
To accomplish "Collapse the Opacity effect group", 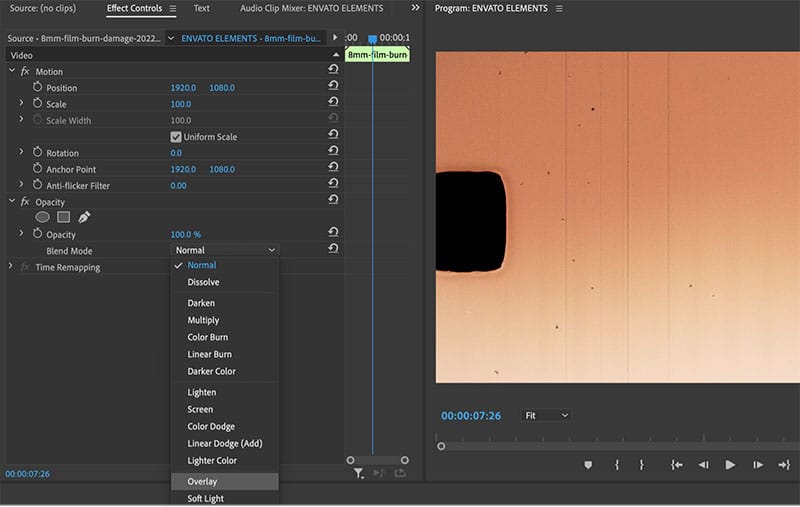I will [12, 201].
